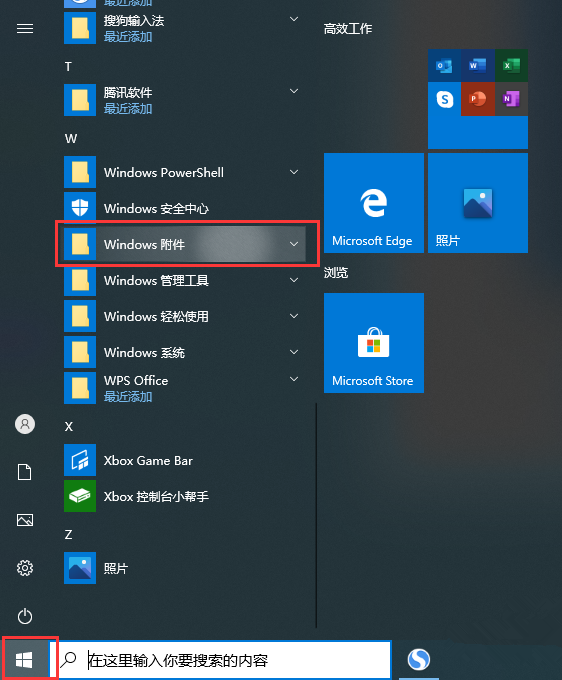
Task: Open Windows 附件 folder entry
Action: pos(185,245)
